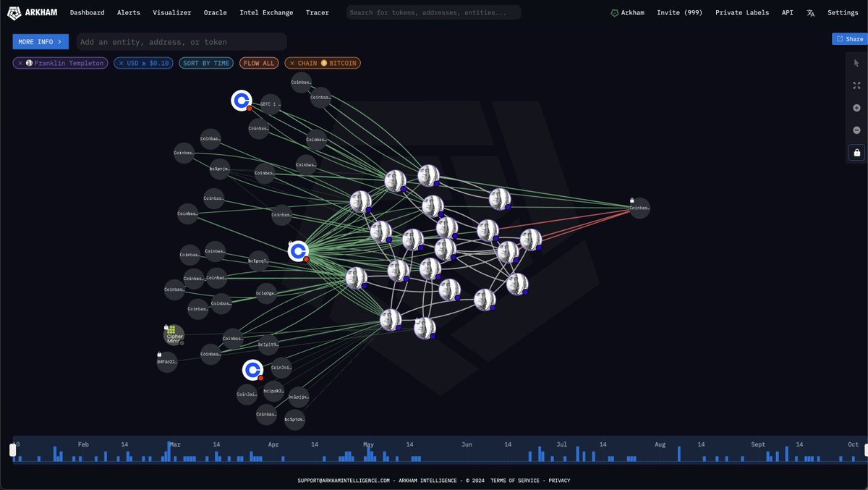This screenshot has height=490, width=868.
Task: Click the Share button
Action: pos(850,39)
